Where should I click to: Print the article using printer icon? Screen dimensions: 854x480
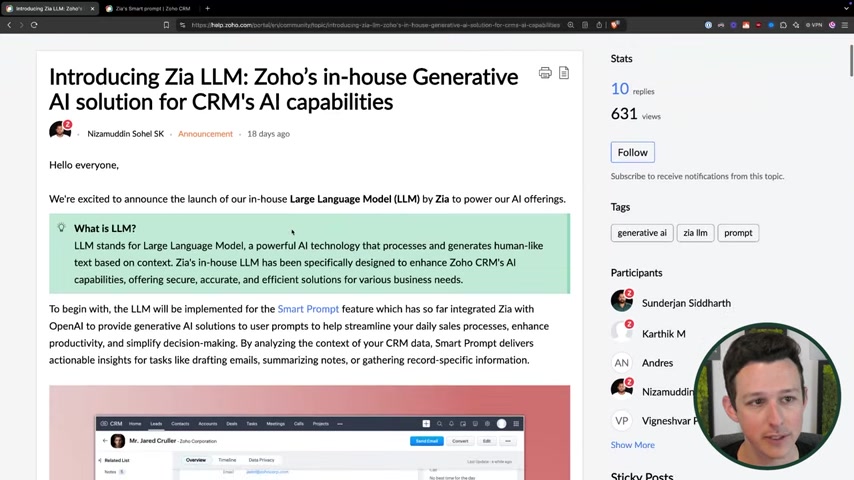(545, 72)
